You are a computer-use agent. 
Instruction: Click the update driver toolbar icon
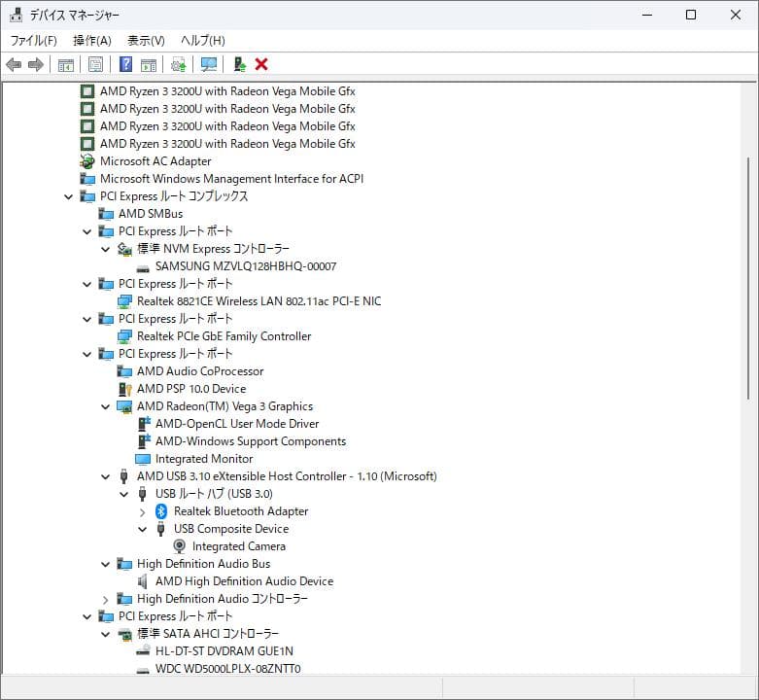pos(179,64)
